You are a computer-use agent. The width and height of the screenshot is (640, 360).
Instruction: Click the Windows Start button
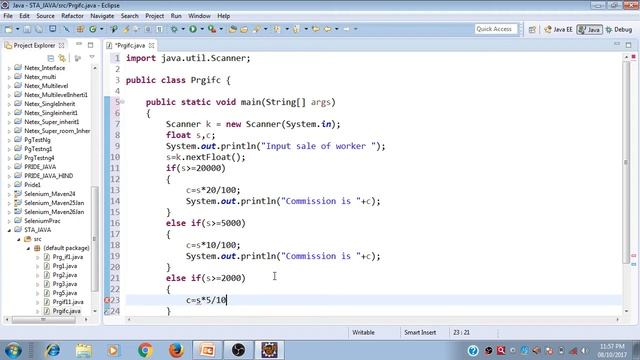13,350
